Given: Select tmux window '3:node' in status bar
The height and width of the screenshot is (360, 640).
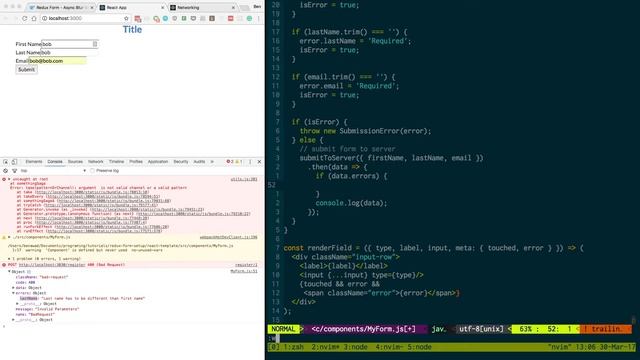Looking at the screenshot, I should coord(355,347).
